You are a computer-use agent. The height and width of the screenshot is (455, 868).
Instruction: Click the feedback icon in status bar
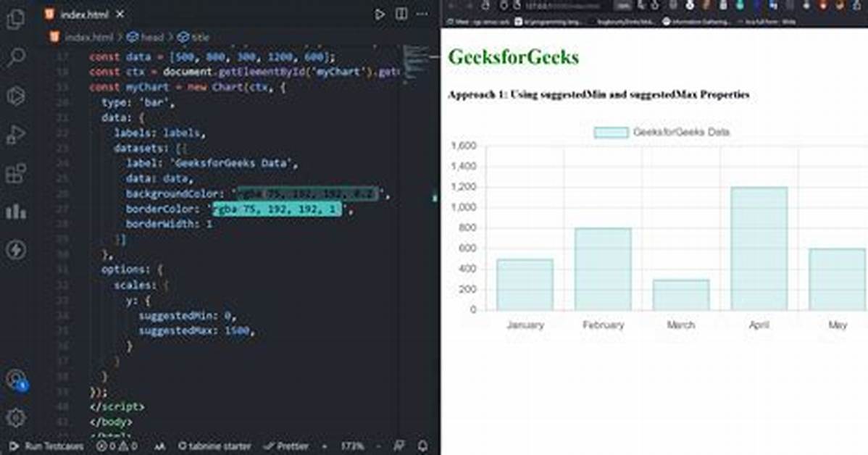[398, 446]
